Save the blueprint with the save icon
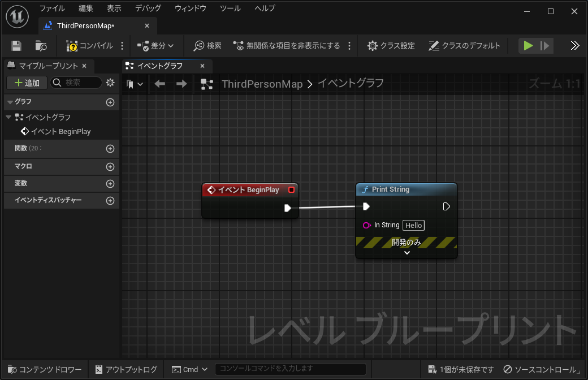Viewport: 588px width, 380px height. point(17,45)
